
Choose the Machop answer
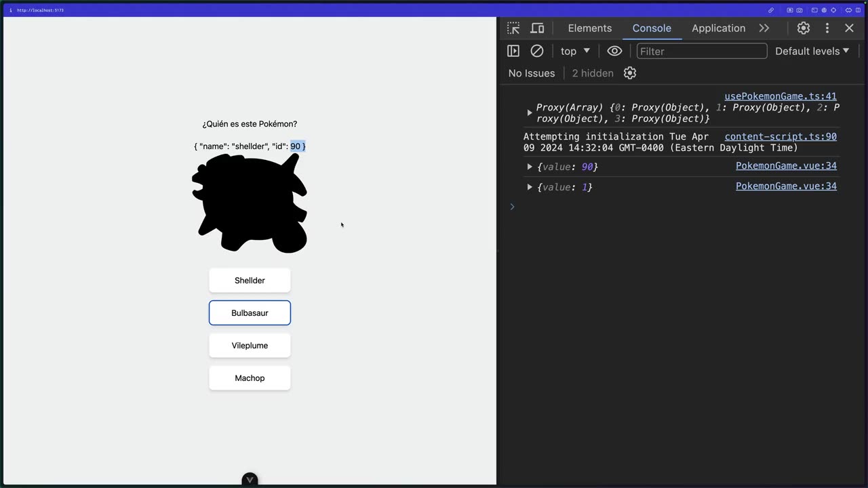tap(250, 378)
